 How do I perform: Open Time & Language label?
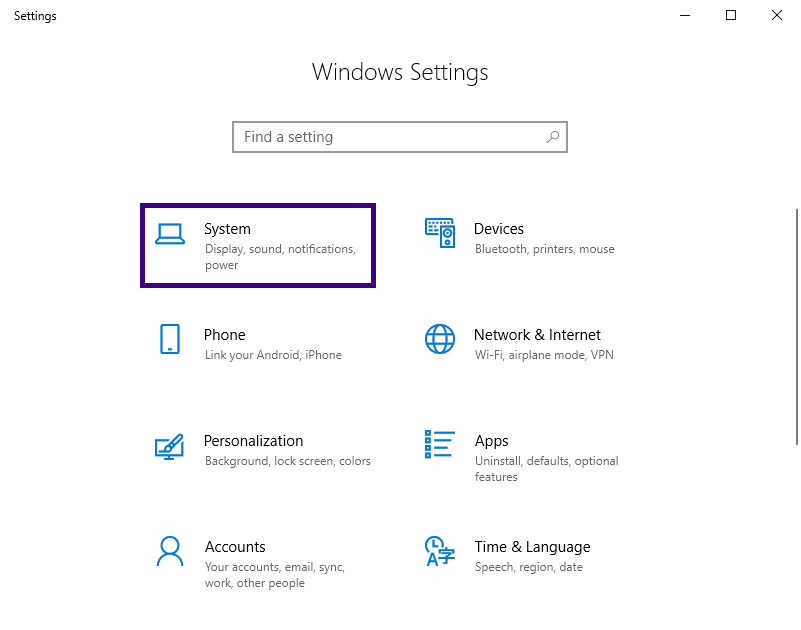532,547
